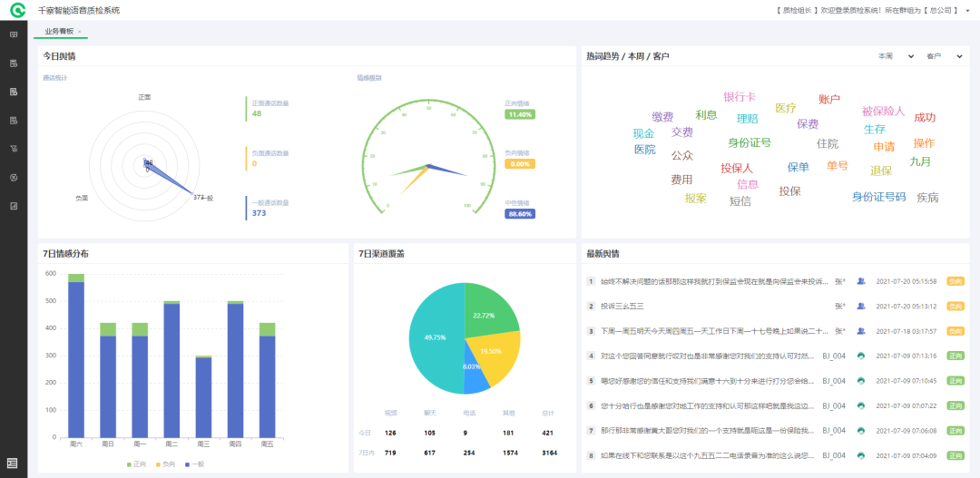Viewport: 980px width, 478px height.
Task: Click the 周四 bar in 7日情感分布
Action: point(236,368)
